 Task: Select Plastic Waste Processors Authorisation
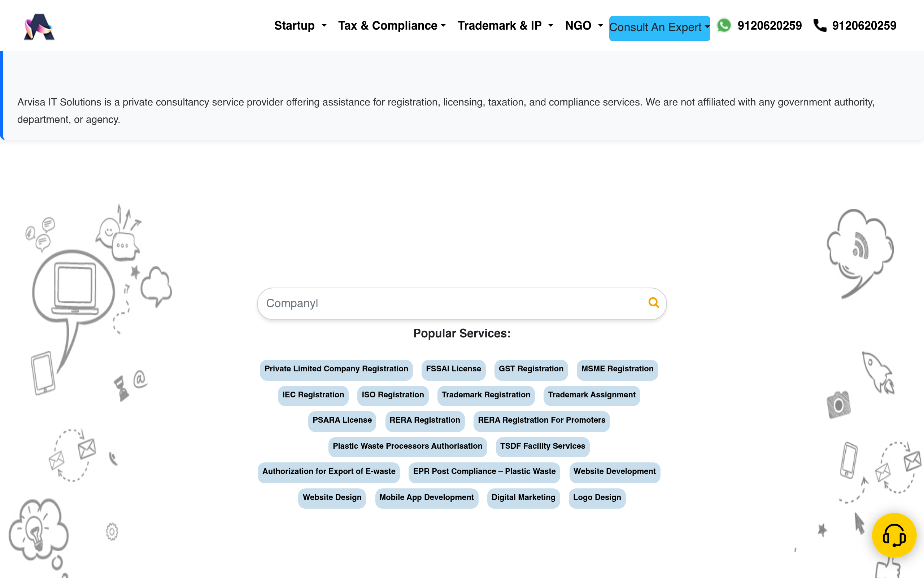click(x=407, y=447)
